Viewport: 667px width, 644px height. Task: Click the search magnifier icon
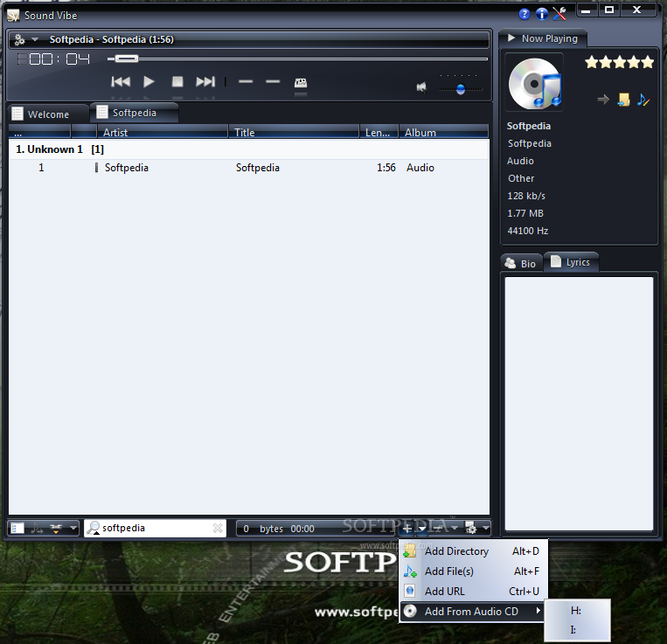(94, 528)
